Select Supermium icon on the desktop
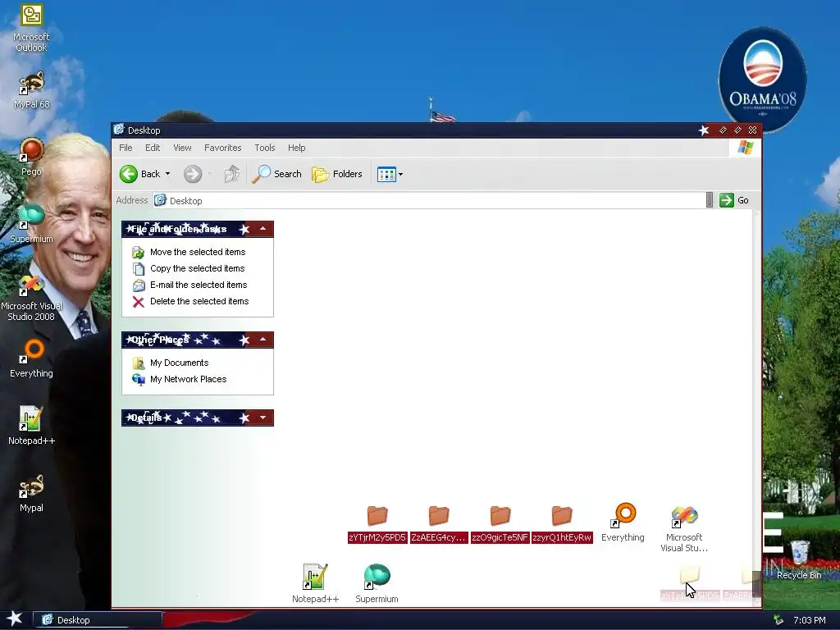The height and width of the screenshot is (630, 840). [32, 224]
